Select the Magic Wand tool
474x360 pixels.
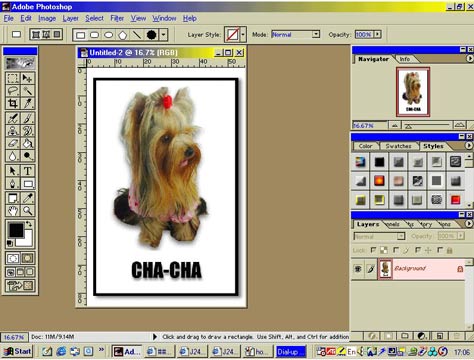tap(28, 91)
